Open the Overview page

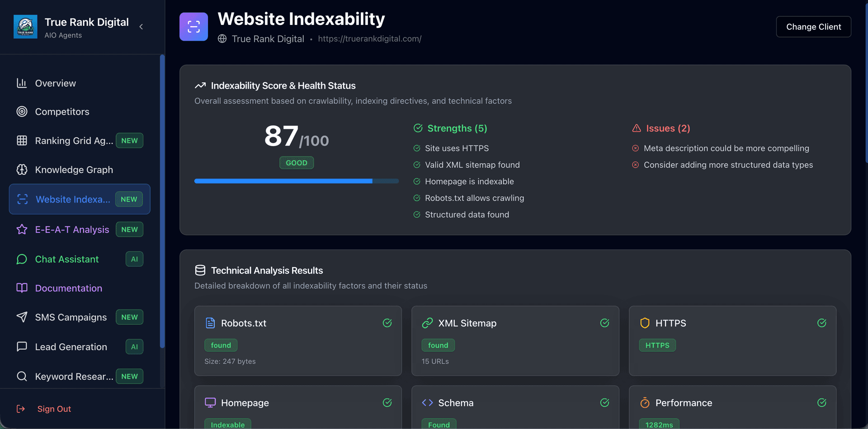tap(55, 83)
